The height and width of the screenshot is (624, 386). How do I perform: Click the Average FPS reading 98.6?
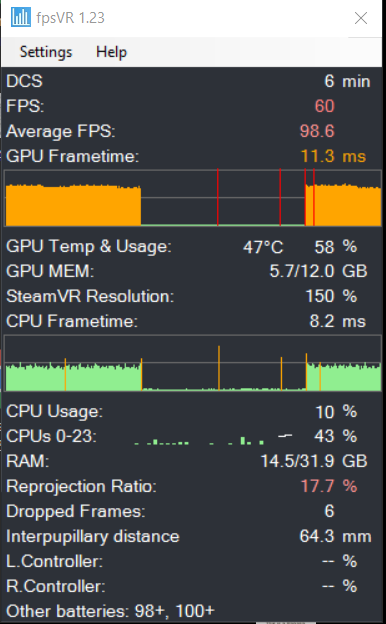[317, 131]
